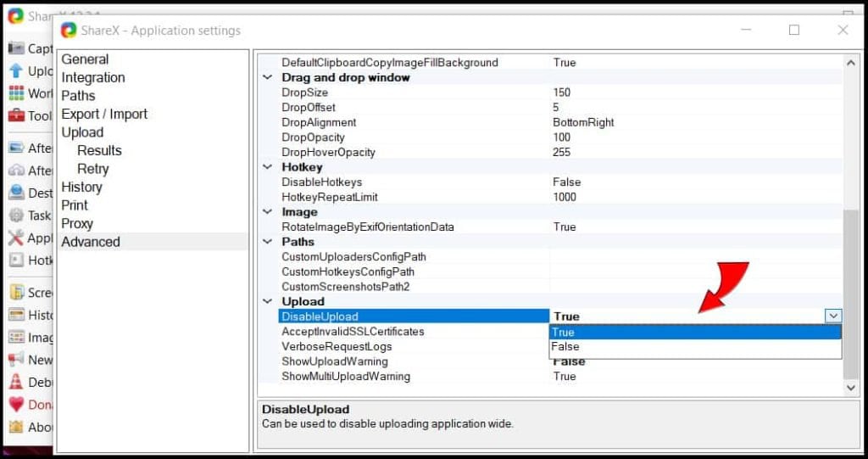The height and width of the screenshot is (459, 868).
Task: Open the Integration settings category
Action: click(x=93, y=77)
